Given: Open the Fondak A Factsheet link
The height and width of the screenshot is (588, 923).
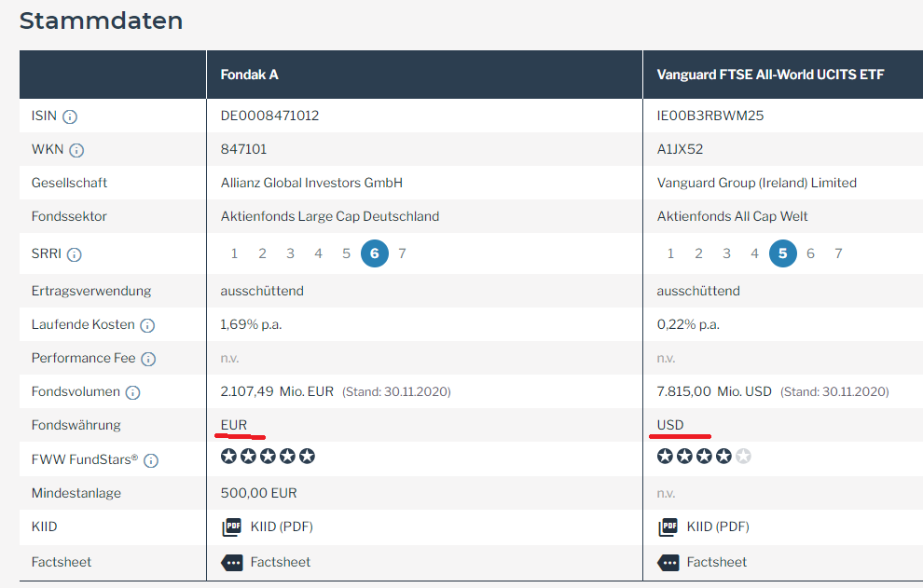Looking at the screenshot, I should pyautogui.click(x=281, y=562).
